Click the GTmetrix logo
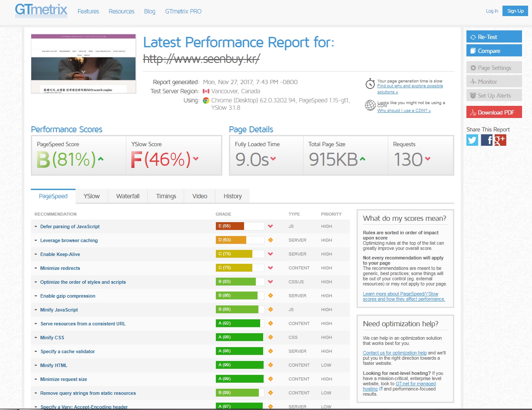The width and height of the screenshot is (532, 410). point(41,10)
